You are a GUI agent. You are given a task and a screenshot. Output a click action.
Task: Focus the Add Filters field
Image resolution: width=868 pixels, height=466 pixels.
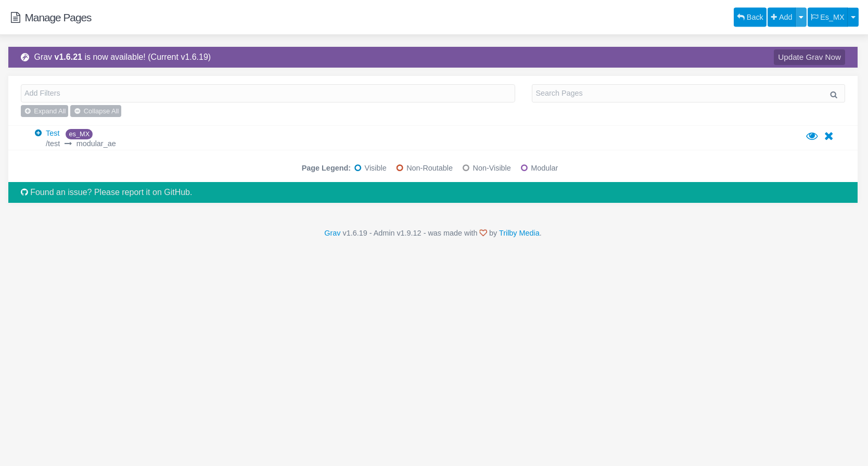(x=268, y=93)
